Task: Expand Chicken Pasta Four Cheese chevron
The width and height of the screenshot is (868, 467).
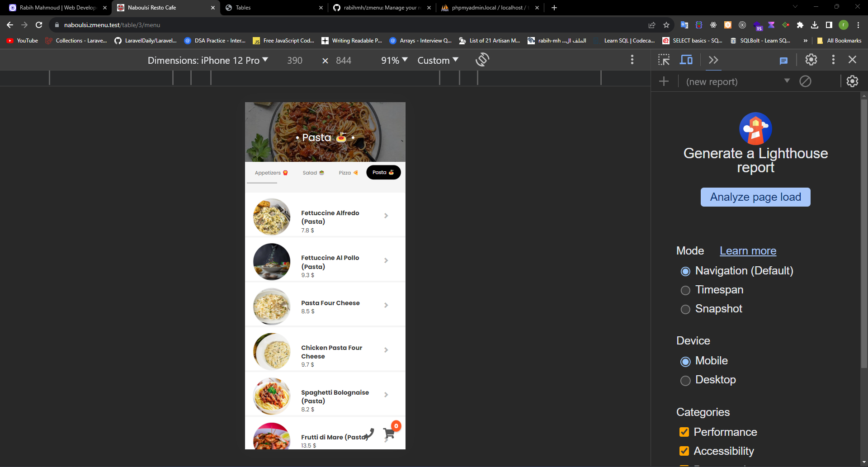Action: [x=386, y=350]
